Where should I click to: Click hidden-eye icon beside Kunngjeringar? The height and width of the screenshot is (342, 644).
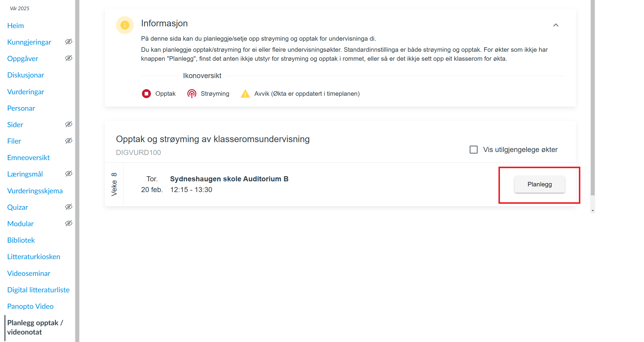(x=69, y=42)
